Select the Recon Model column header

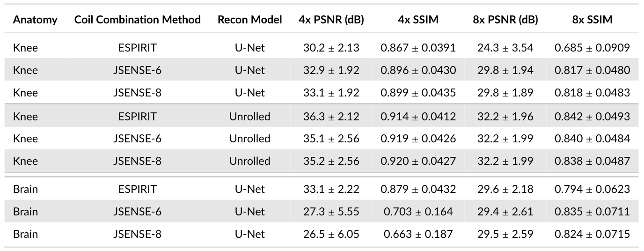tap(249, 20)
